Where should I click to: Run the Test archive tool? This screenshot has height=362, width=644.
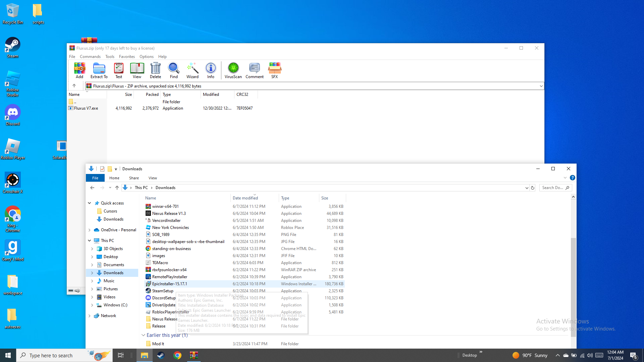click(x=119, y=71)
